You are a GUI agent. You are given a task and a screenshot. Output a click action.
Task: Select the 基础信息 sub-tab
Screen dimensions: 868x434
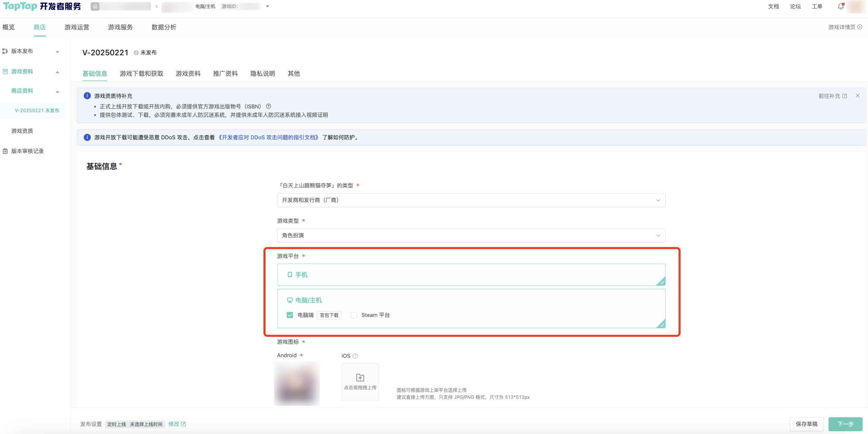(95, 74)
